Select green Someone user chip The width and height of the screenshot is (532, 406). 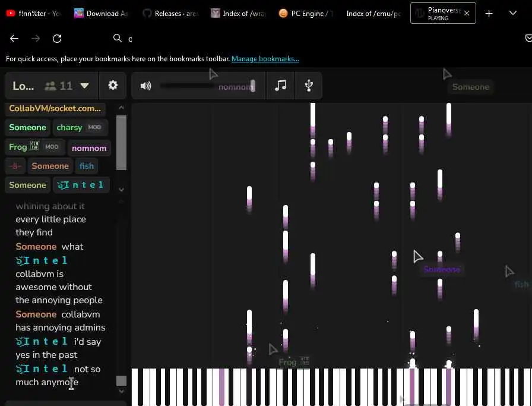(27, 127)
